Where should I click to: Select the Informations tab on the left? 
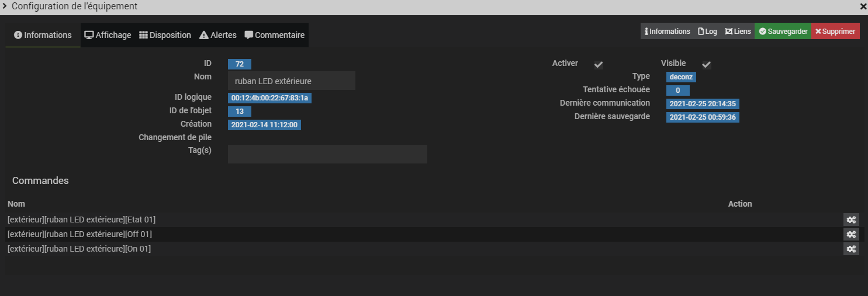(43, 35)
